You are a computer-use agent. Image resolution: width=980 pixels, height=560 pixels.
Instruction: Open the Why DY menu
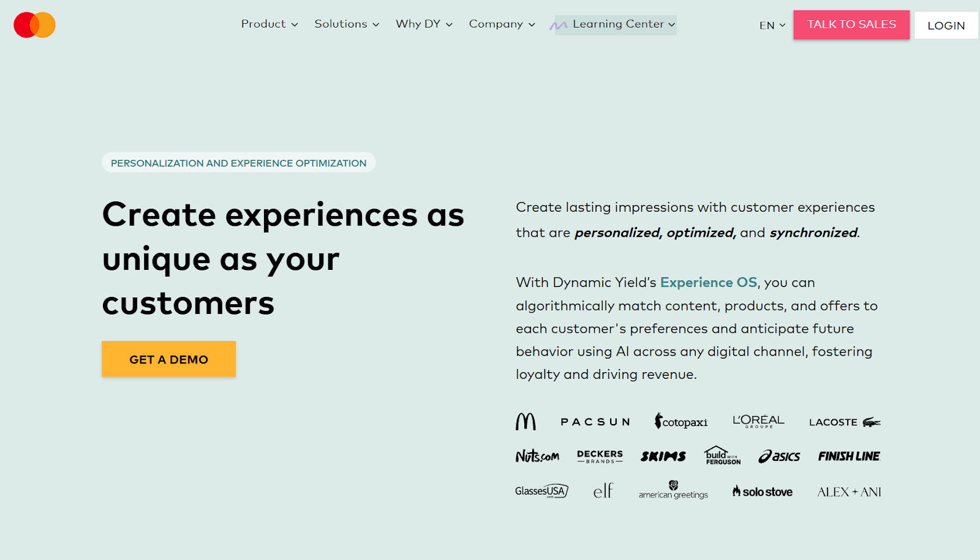click(x=424, y=24)
